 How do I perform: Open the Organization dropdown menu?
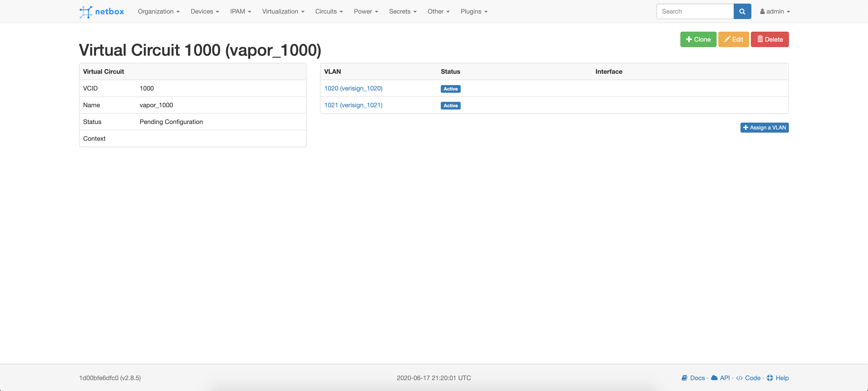[x=158, y=12]
